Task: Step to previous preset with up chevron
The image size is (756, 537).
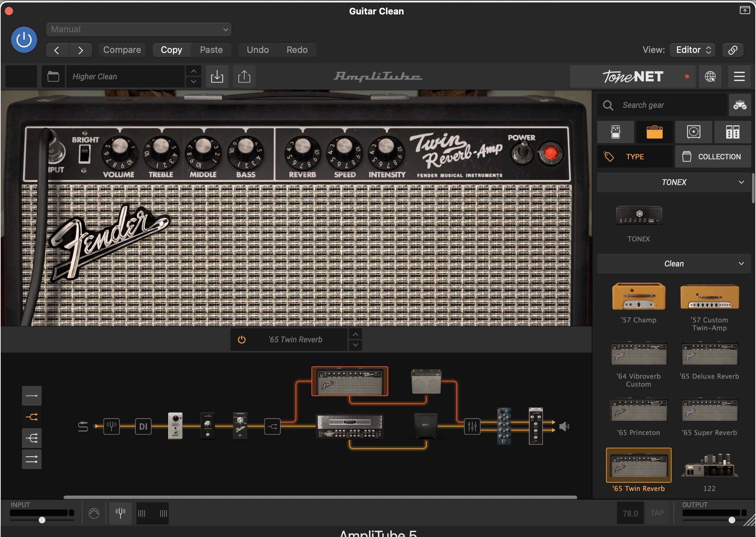Action: (193, 71)
